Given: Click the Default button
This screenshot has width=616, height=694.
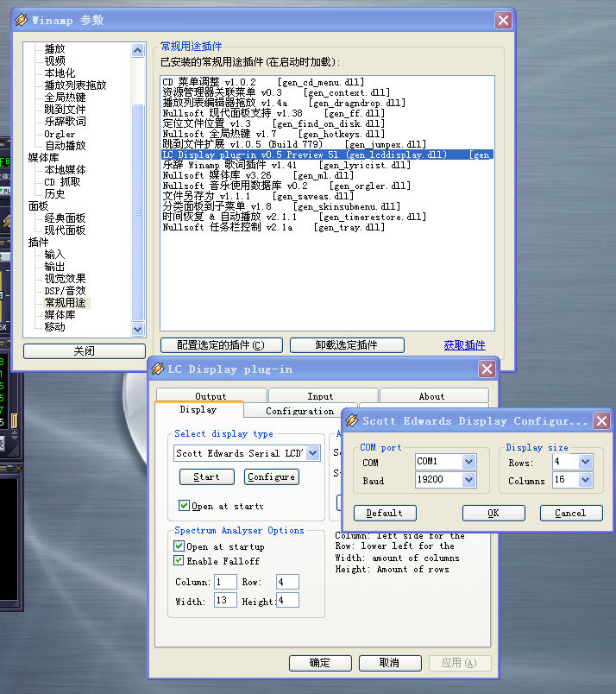Looking at the screenshot, I should coord(385,513).
